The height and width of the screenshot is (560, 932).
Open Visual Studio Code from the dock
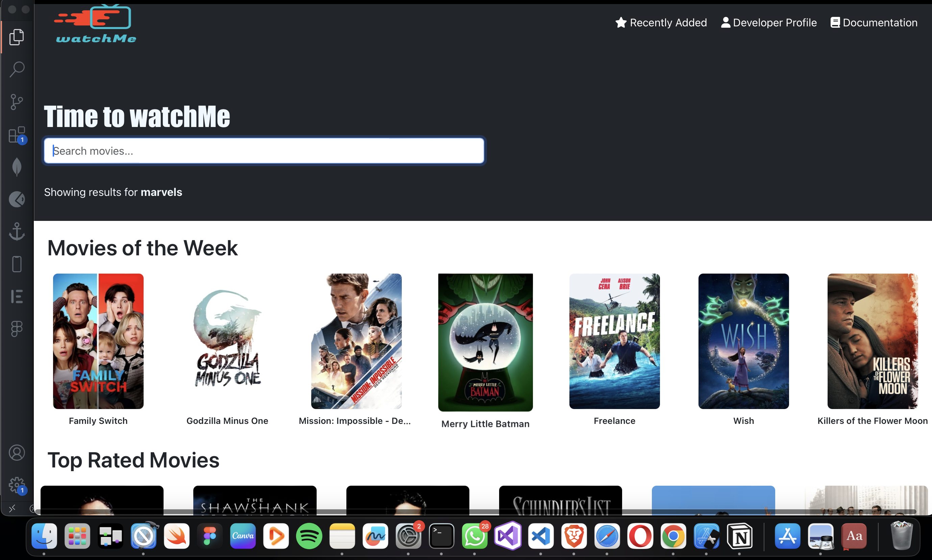[541, 535]
